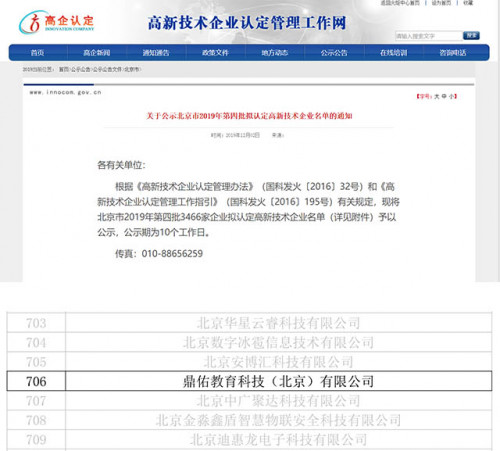
Task: Open the 首页 nav tab
Action: pos(37,53)
